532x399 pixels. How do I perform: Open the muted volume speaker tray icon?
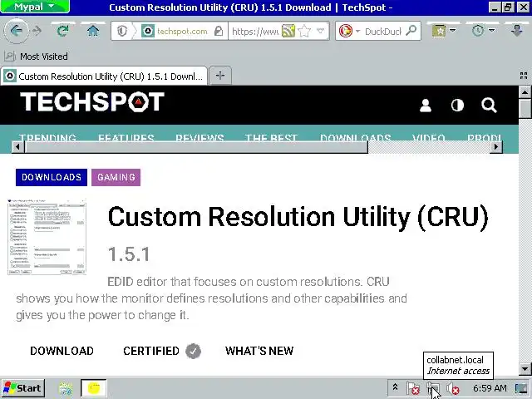[452, 388]
